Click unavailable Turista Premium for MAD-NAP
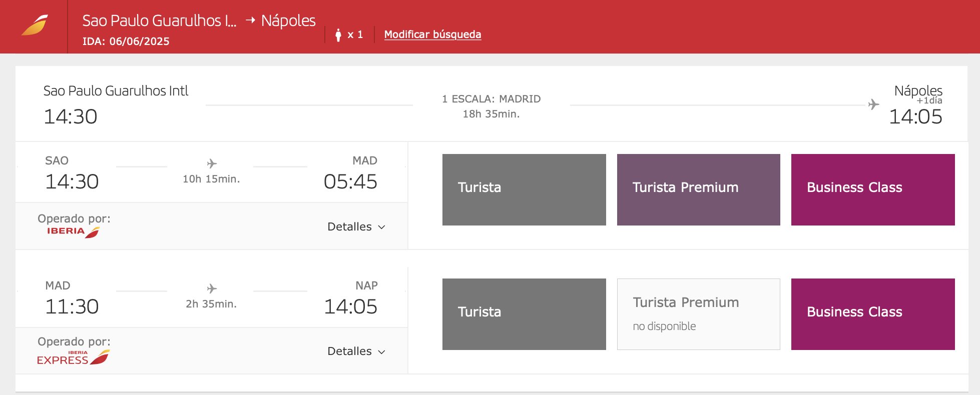 pos(698,314)
